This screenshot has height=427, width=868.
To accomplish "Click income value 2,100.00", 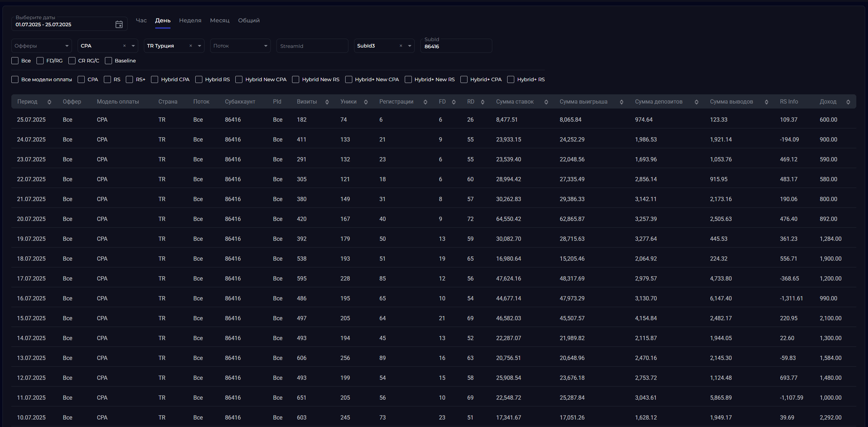I will click(830, 318).
